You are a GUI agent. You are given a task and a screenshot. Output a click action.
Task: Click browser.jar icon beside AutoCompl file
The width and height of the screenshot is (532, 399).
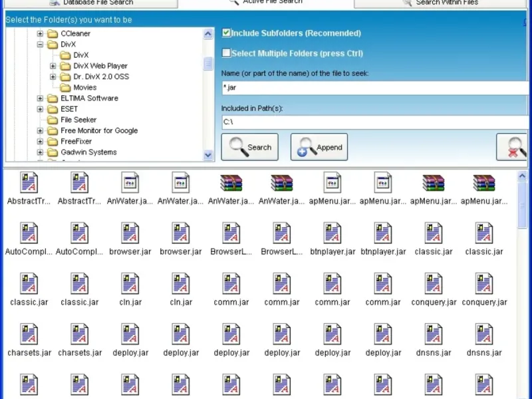130,233
